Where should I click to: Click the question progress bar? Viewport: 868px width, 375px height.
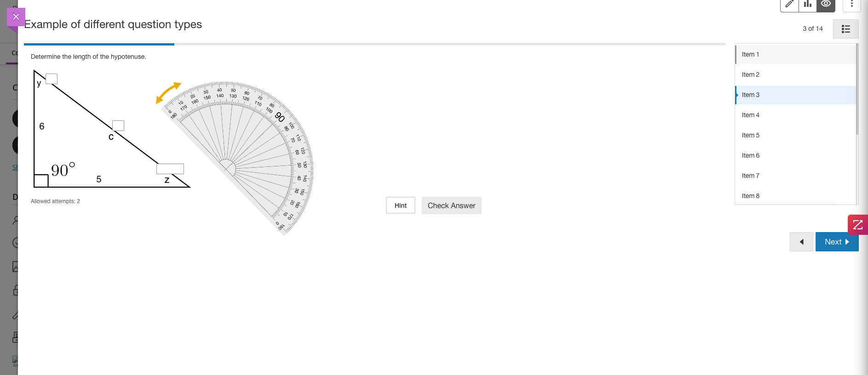[x=374, y=44]
